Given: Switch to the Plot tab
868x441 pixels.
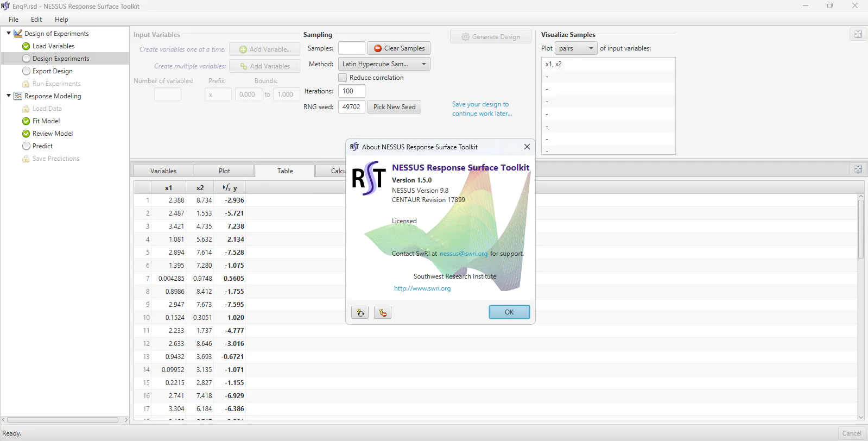Looking at the screenshot, I should click(x=224, y=171).
